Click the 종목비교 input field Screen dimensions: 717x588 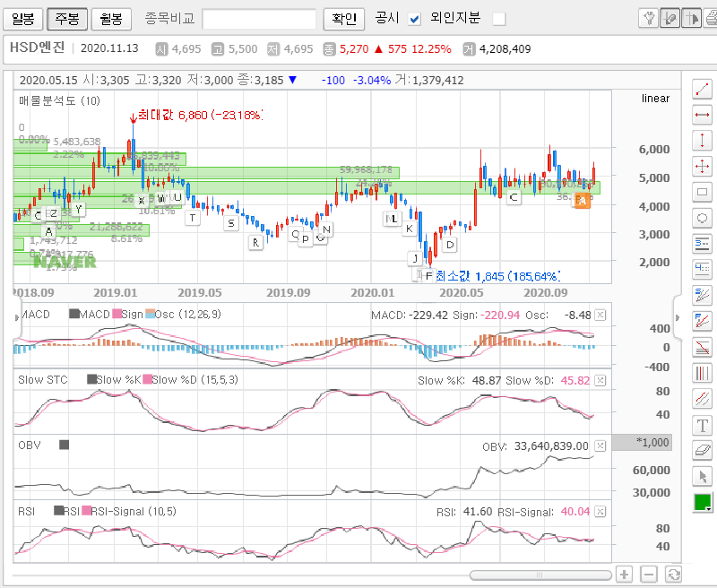(x=259, y=19)
